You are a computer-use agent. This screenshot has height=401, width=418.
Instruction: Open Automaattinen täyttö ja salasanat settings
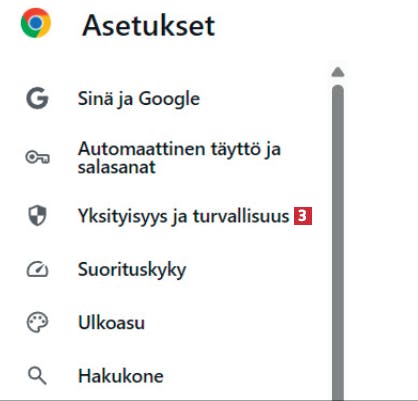(179, 158)
